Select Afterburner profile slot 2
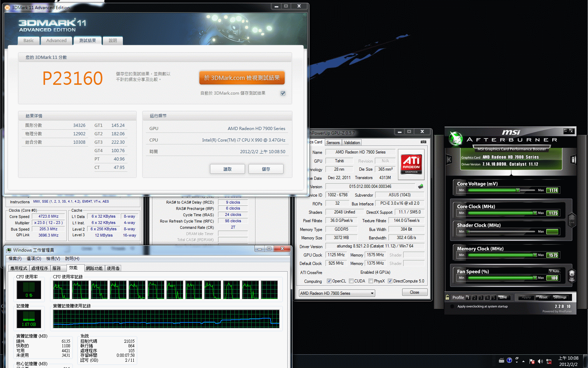The image size is (588, 368). tap(475, 298)
